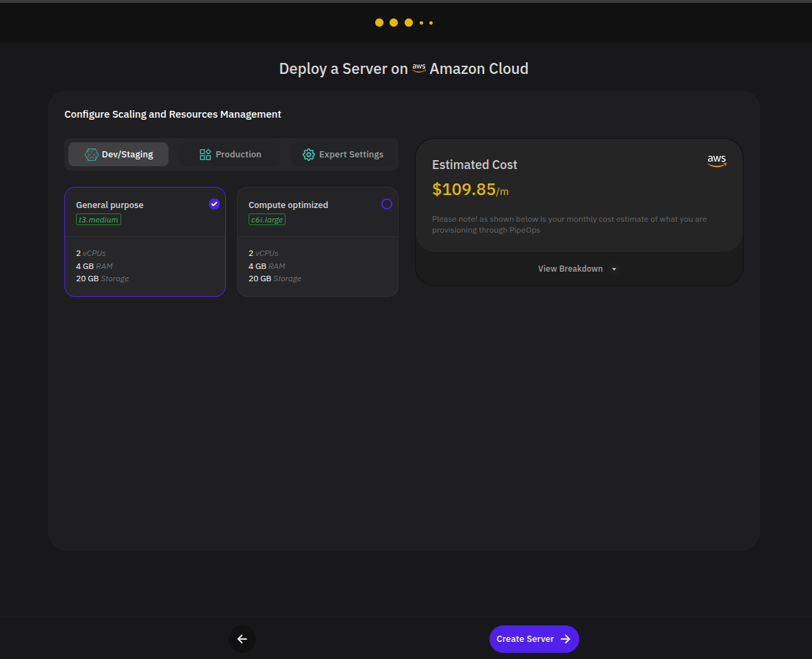Click 4 GB RAM in Compute optimized card
This screenshot has height=659, width=812.
click(x=267, y=266)
